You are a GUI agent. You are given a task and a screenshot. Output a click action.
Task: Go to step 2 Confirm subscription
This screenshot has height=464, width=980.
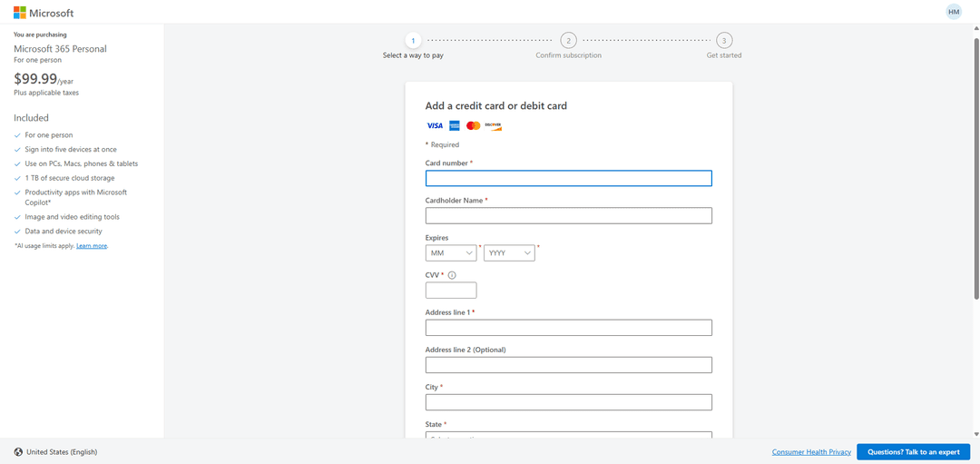568,41
